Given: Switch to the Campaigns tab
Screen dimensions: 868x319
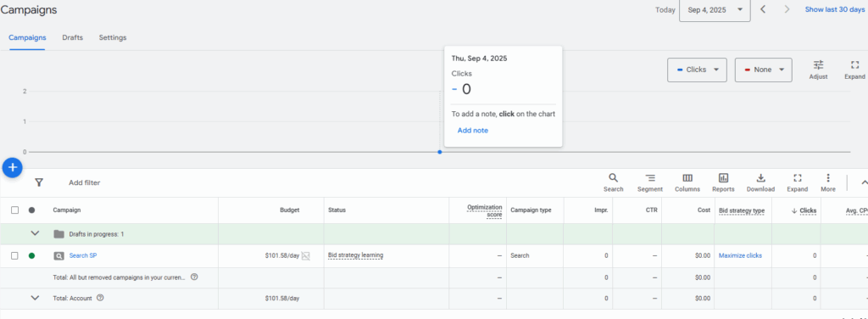Looking at the screenshot, I should point(27,37).
